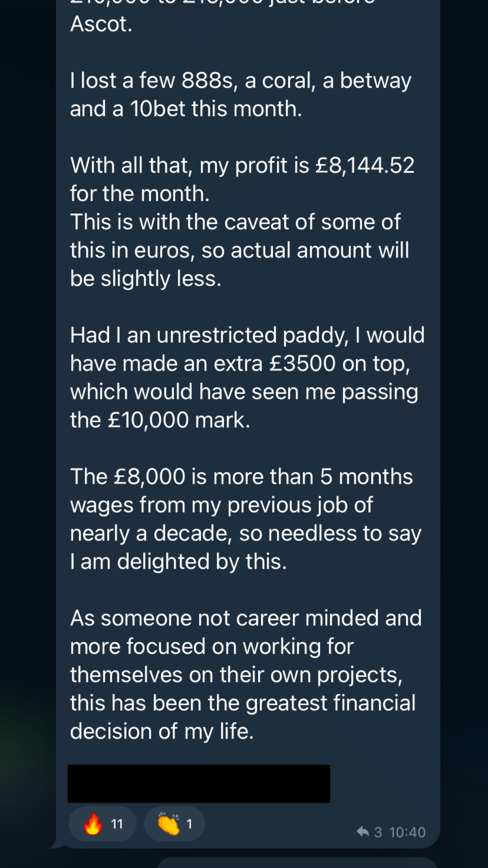Click the reply arrow icon
Viewport: 488px width, 868px height.
[x=362, y=831]
